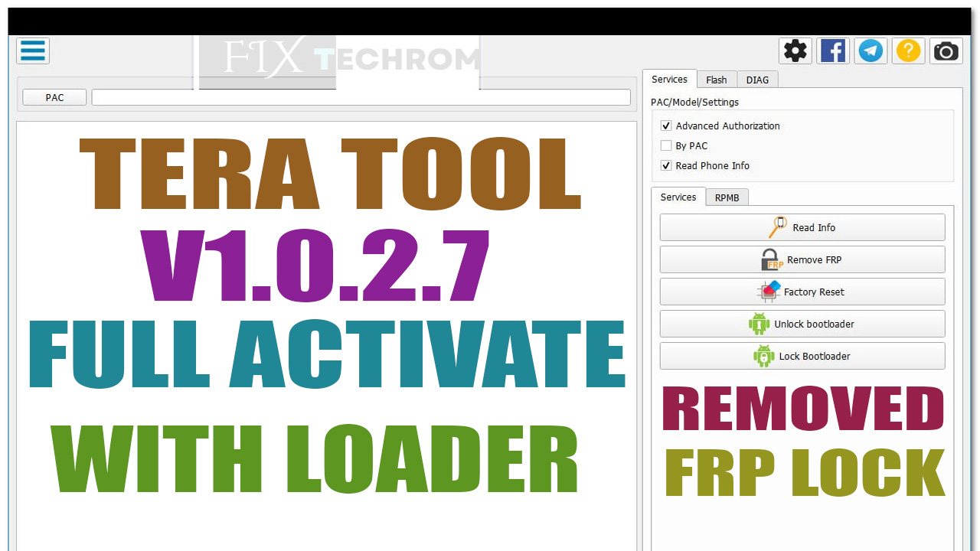Viewport: 980px width, 551px height.
Task: Switch to the DIAG tab
Action: (757, 80)
